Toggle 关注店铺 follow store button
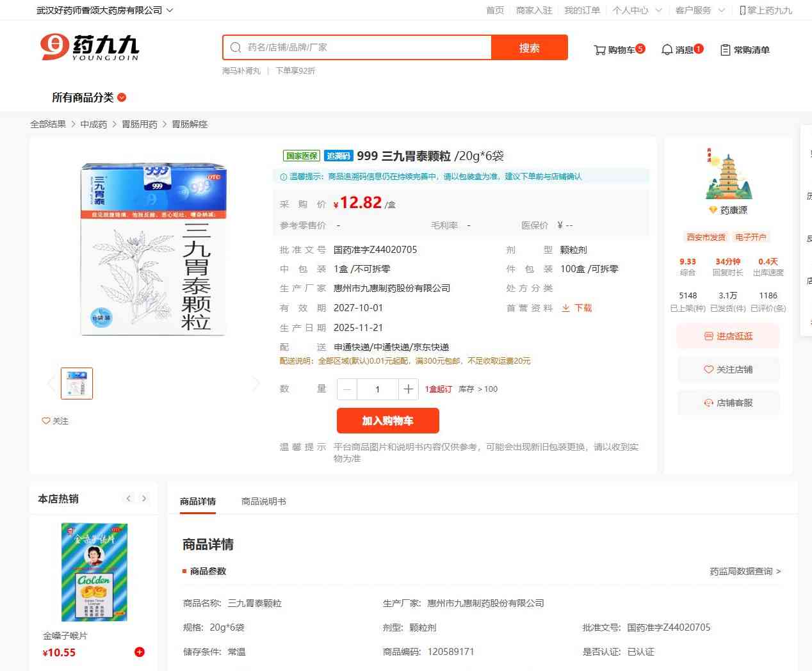 728,369
